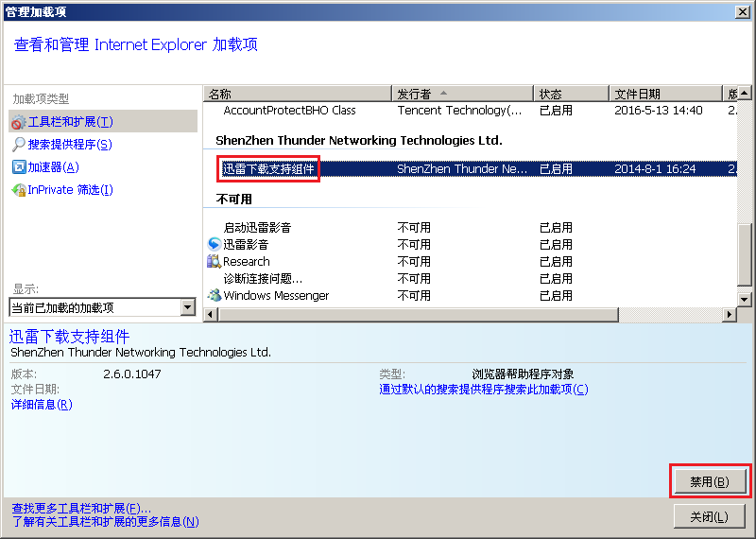Click the Accelerators icon in sidebar
This screenshot has width=756, height=539.
pyautogui.click(x=18, y=167)
